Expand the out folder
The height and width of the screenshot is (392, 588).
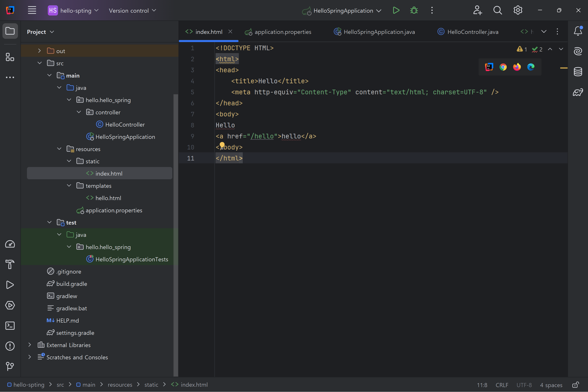tap(39, 51)
